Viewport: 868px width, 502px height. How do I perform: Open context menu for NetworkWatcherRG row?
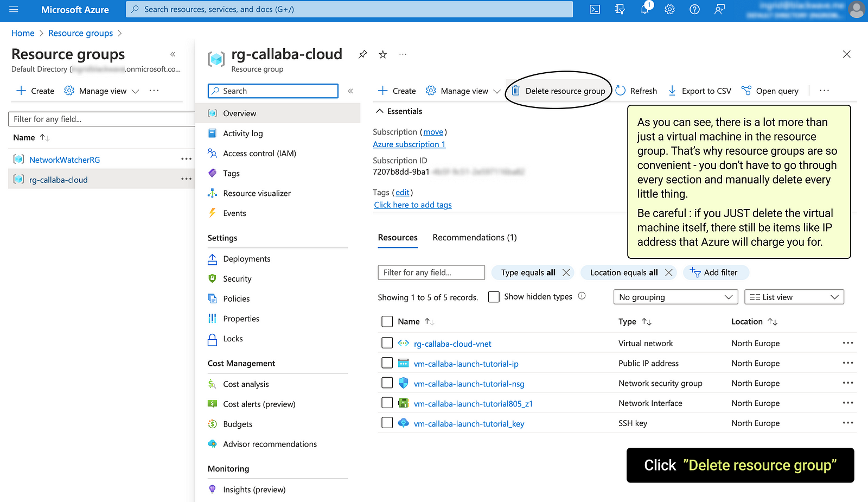tap(186, 159)
